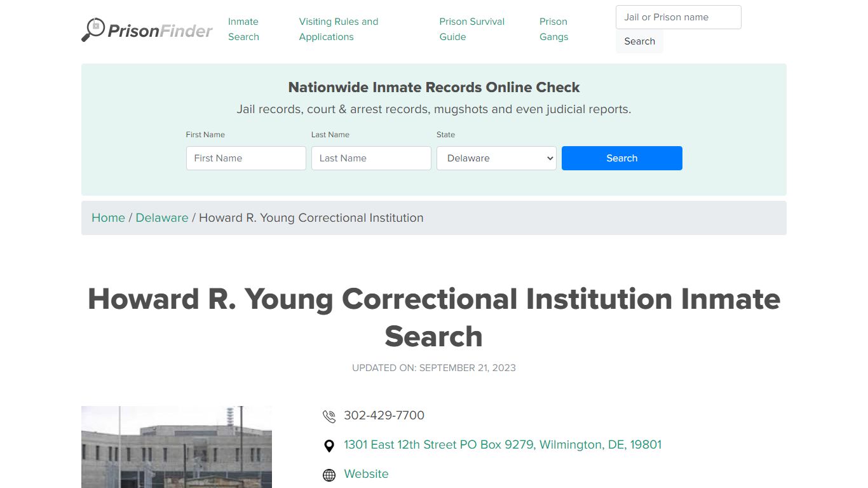Click the blue Search button
868x488 pixels.
[x=622, y=158]
